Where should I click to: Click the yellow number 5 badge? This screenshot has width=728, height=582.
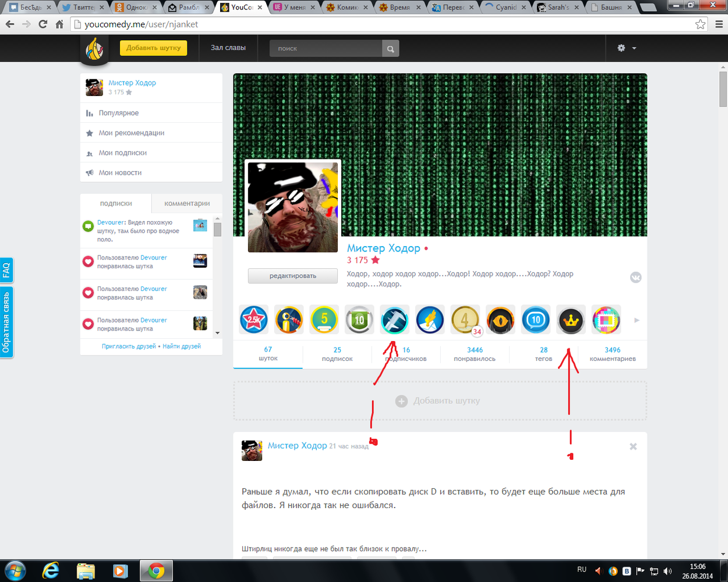[324, 320]
